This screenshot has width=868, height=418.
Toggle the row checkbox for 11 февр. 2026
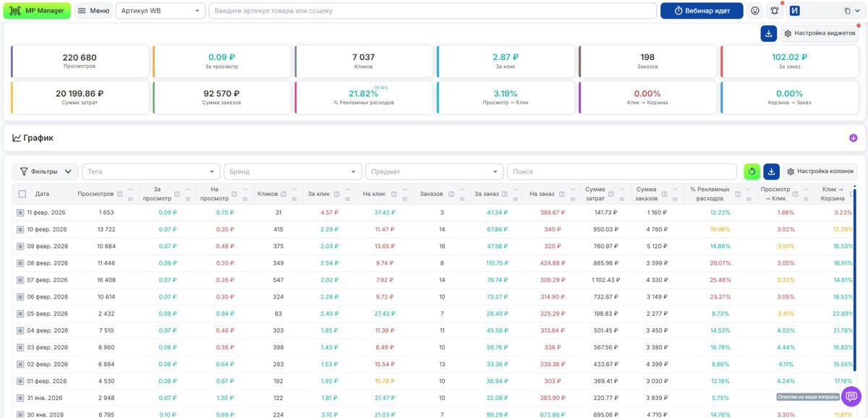(x=20, y=213)
